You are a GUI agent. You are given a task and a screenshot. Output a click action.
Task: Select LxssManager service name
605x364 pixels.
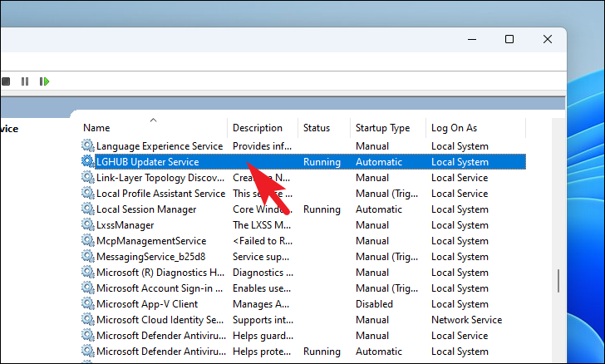tap(125, 225)
